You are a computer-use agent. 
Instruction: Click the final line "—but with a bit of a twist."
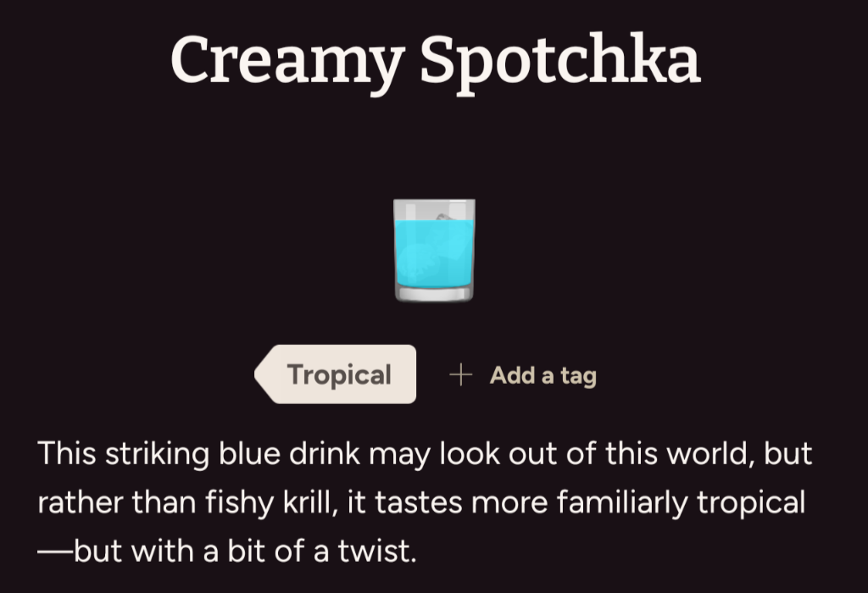click(227, 551)
